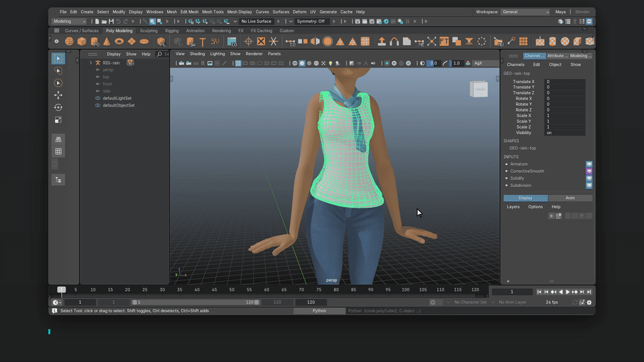Switch to the Rigging shelf tab
Viewport: 644px width, 362px height.
(x=172, y=31)
